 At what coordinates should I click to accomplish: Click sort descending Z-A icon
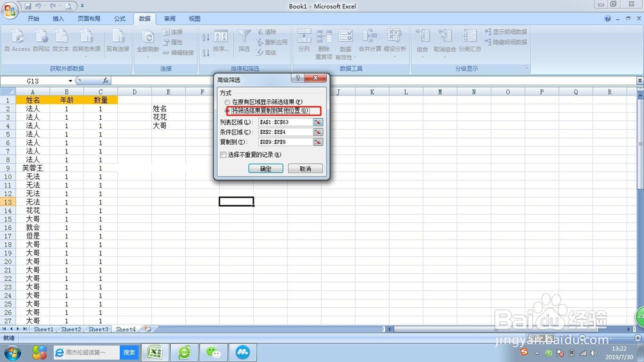click(206, 52)
